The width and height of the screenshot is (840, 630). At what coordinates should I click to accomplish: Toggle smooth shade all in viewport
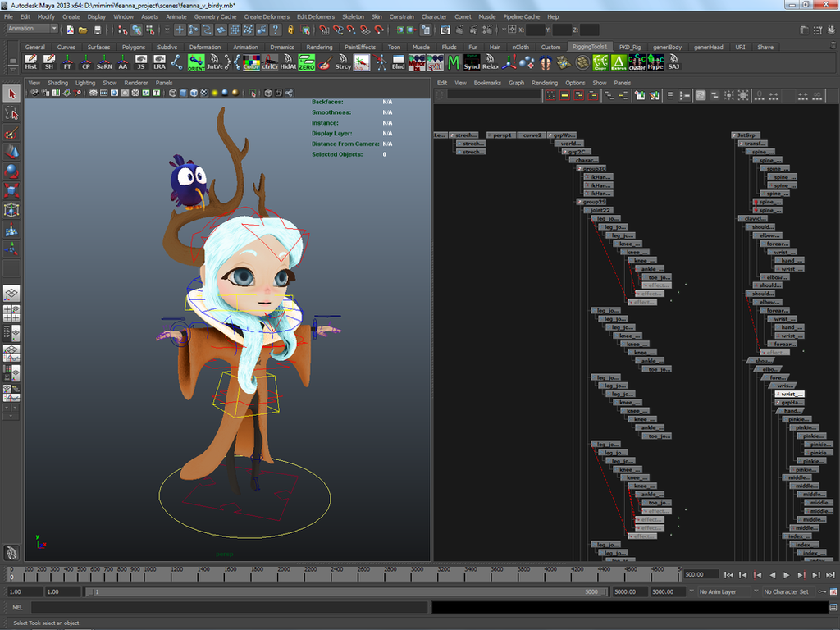(183, 94)
